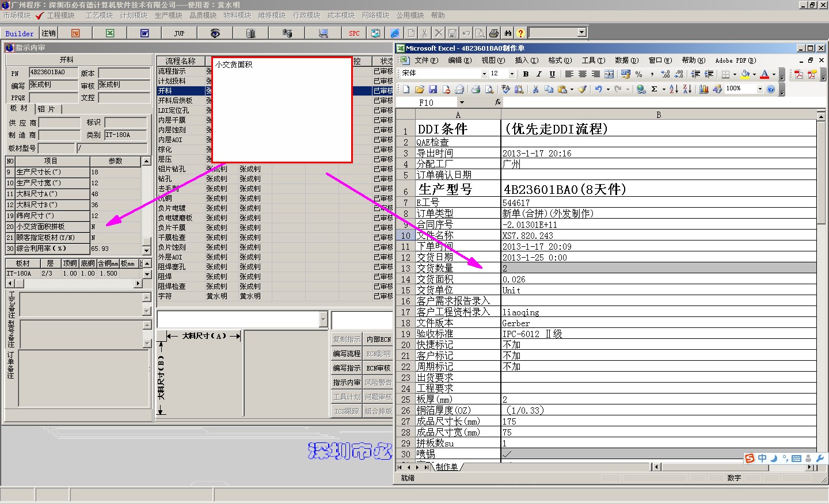
Task: Click Excel Help question icon
Action: click(x=771, y=89)
